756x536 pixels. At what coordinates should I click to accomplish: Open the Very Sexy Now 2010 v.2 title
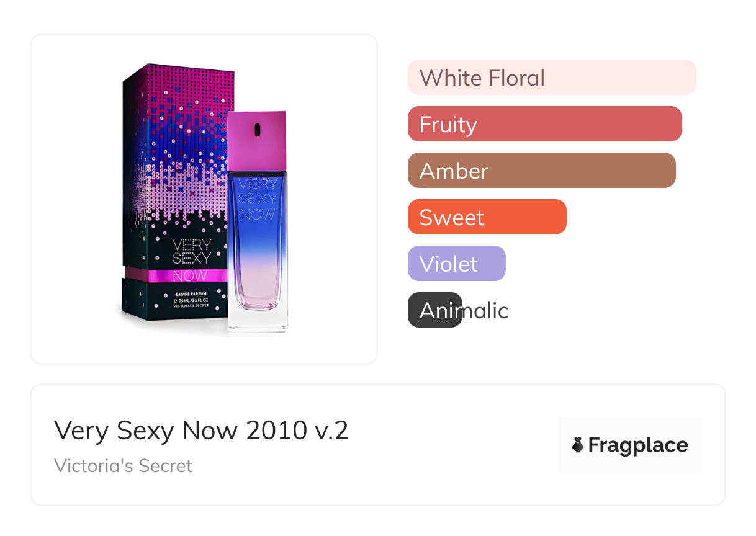pyautogui.click(x=201, y=430)
